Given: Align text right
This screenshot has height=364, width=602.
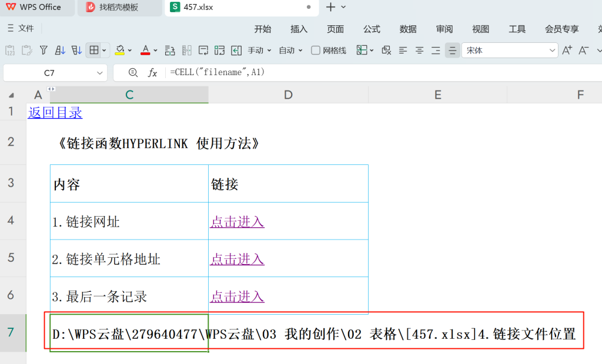Looking at the screenshot, I should [436, 50].
